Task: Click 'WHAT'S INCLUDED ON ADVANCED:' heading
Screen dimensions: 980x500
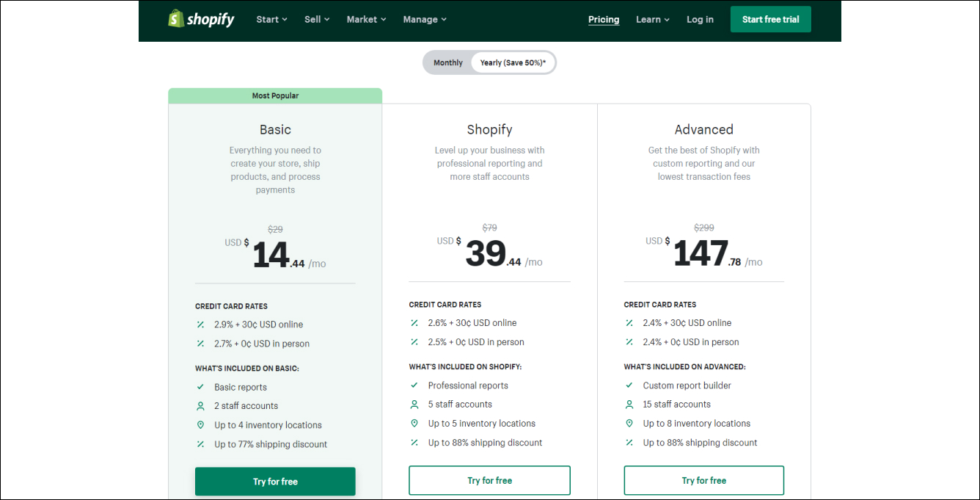Action: pos(684,367)
